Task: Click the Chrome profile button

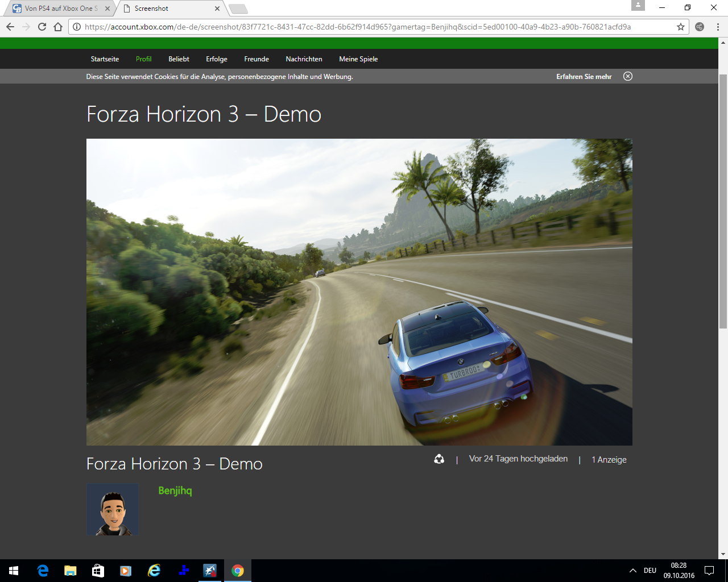Action: [638, 6]
